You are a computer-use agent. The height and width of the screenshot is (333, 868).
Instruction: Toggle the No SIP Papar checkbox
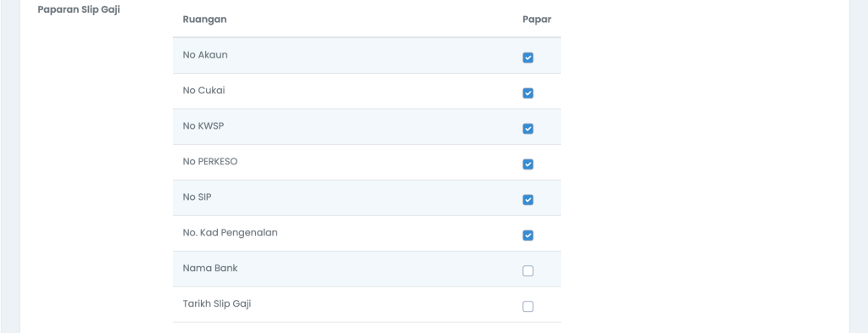point(527,200)
